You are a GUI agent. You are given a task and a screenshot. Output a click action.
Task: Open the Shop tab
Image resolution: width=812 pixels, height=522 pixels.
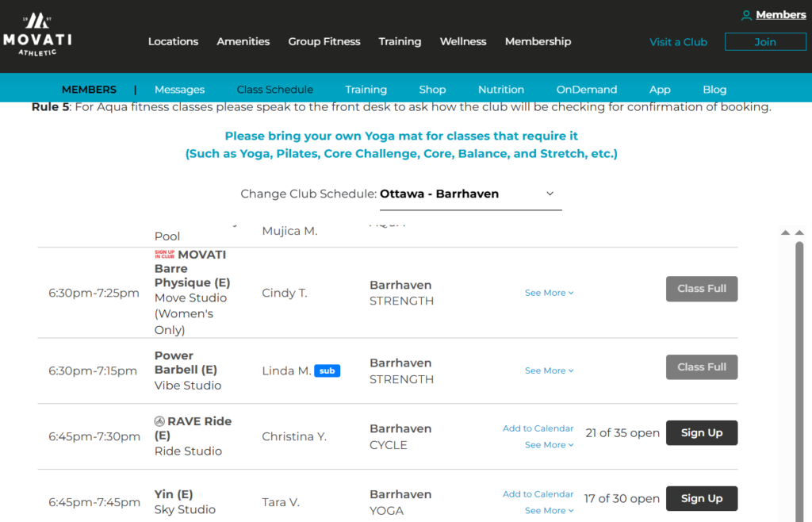click(x=432, y=90)
